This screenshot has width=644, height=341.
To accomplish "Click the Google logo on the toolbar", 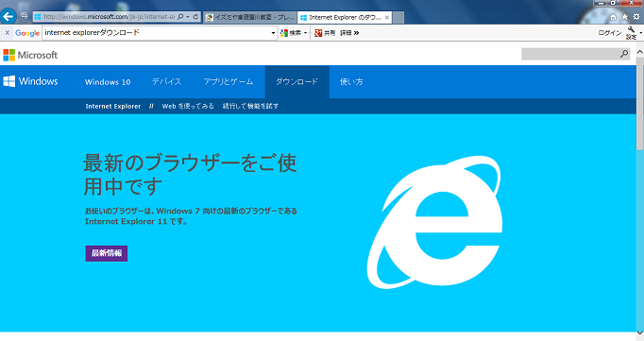I will point(27,33).
